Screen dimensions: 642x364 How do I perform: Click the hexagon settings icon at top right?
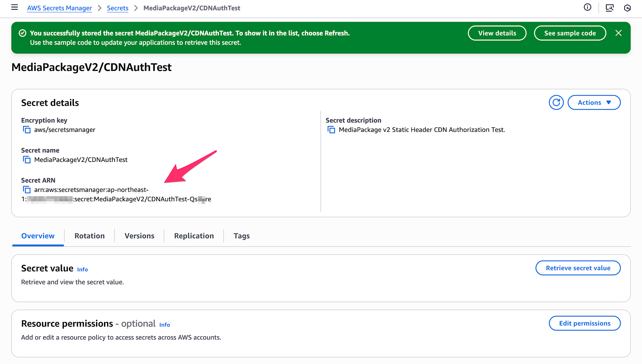pyautogui.click(x=627, y=8)
